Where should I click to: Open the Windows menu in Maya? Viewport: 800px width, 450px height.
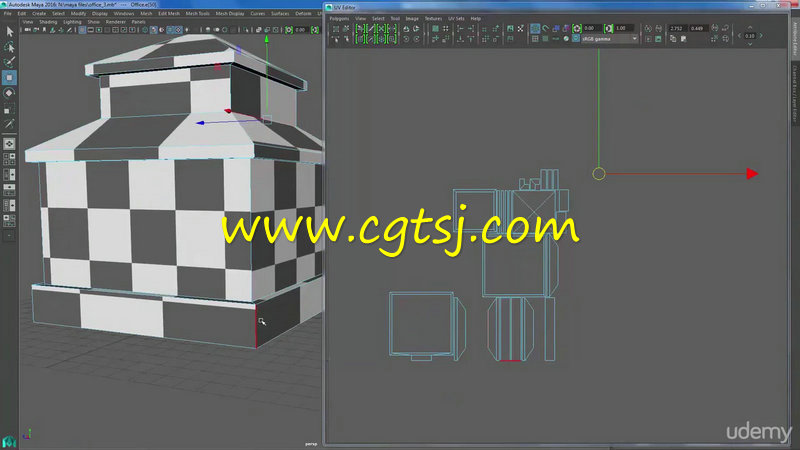[124, 13]
